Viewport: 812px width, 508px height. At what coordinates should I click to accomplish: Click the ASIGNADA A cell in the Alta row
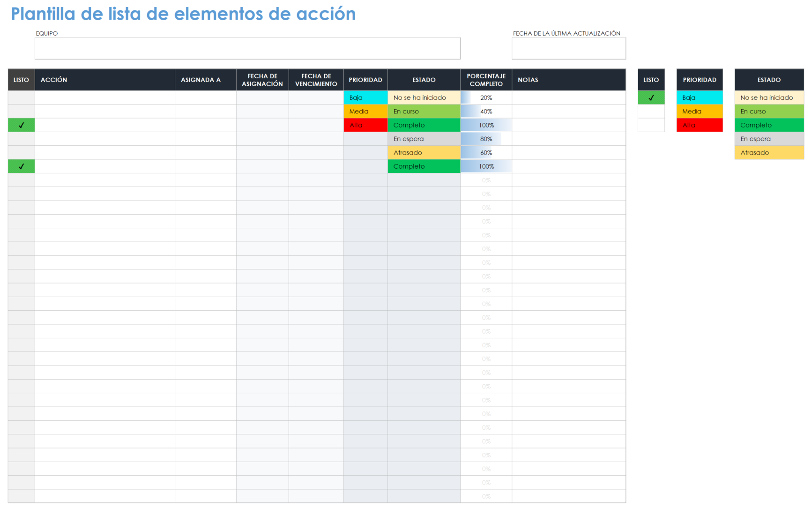(206, 125)
